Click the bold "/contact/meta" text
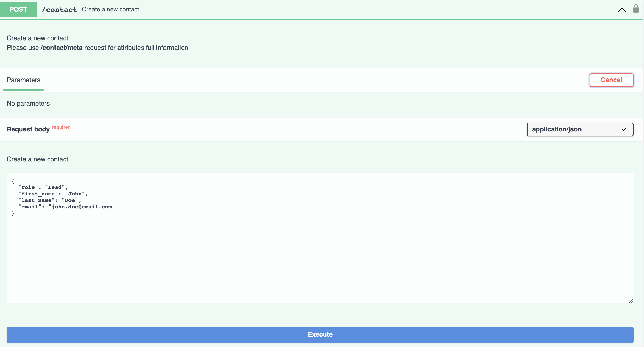The width and height of the screenshot is (644, 347). click(61, 48)
